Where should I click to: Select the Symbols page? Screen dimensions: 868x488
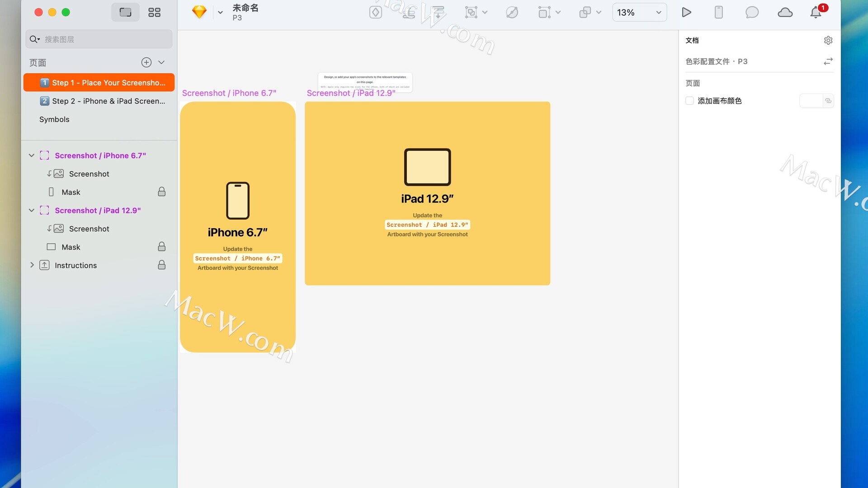[x=99, y=119]
